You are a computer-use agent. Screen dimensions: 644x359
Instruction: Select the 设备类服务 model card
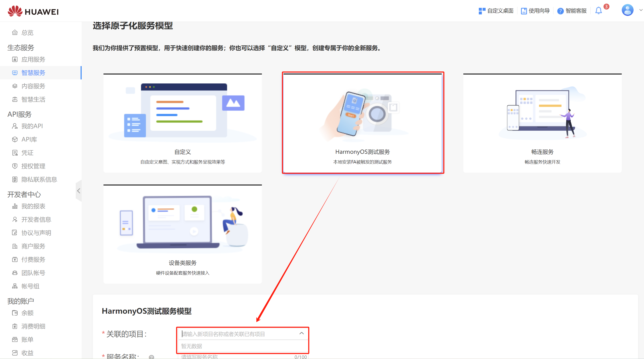[183, 234]
